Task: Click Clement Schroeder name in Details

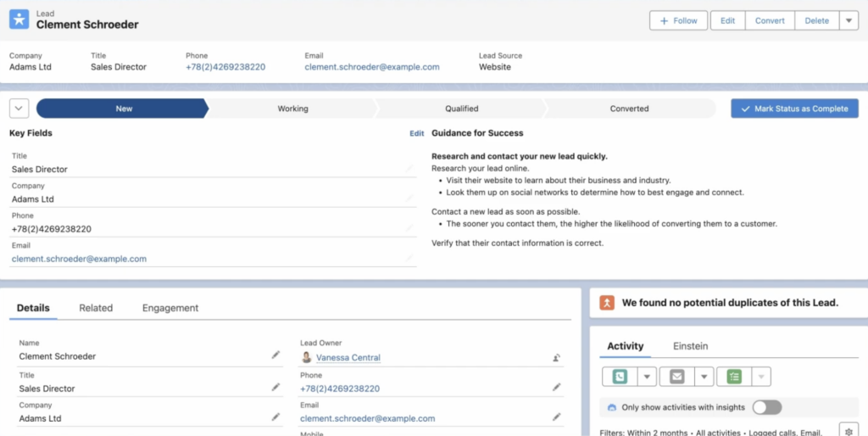Action: [x=58, y=356]
